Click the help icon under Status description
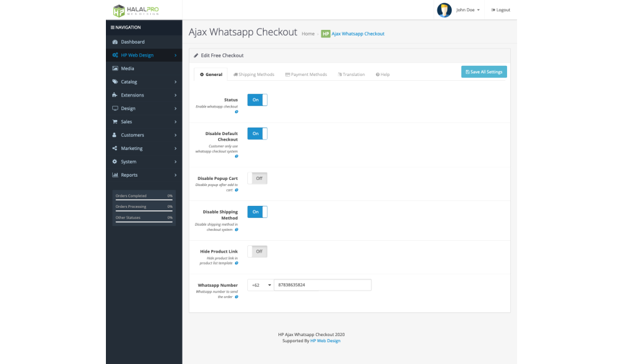This screenshot has height=364, width=623. [x=236, y=112]
